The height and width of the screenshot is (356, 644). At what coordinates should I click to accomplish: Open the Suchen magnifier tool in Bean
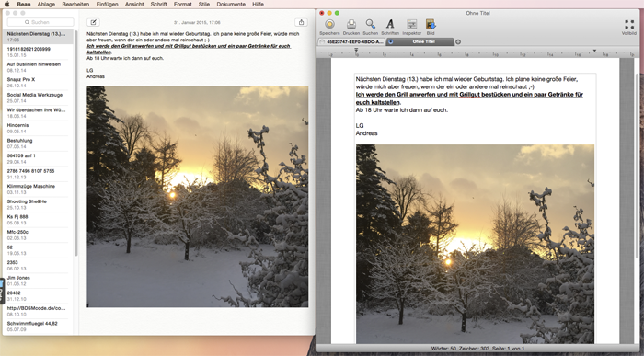[371, 24]
